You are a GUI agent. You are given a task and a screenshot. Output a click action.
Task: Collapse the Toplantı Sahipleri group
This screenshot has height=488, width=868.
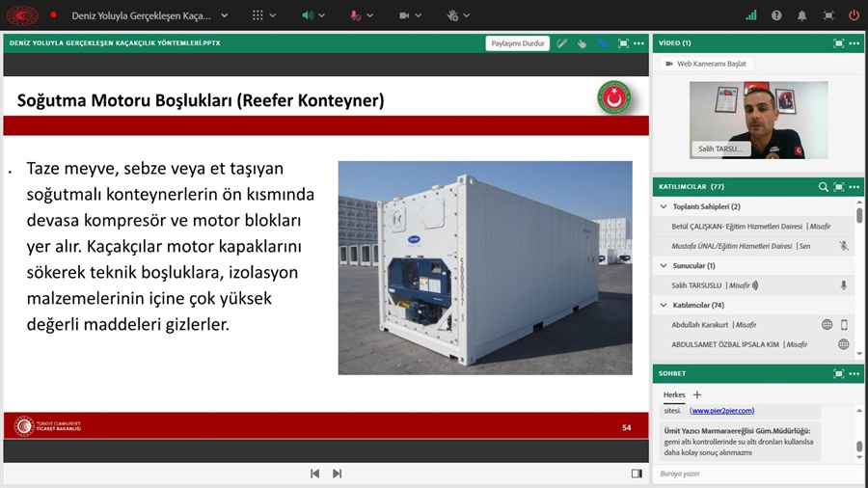[664, 206]
